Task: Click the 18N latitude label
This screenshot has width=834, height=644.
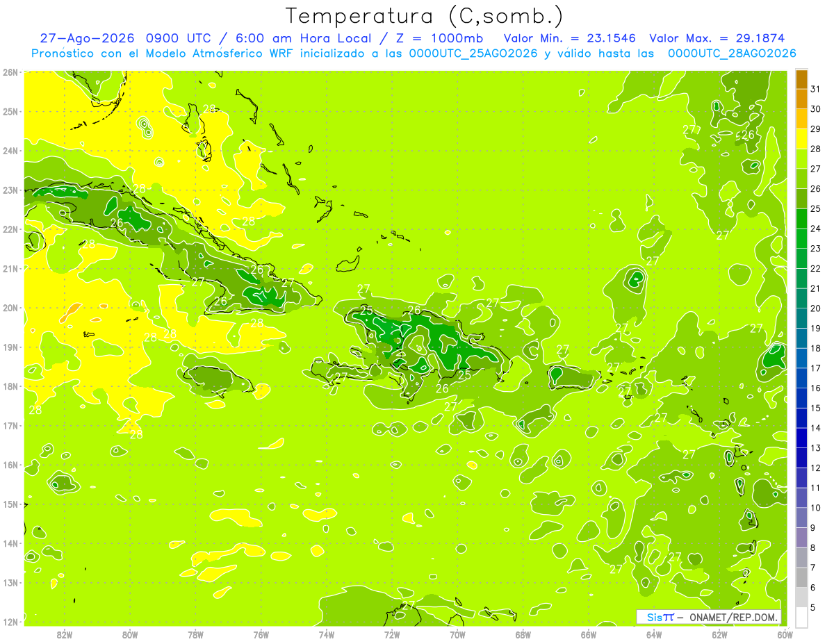Action: coord(10,386)
